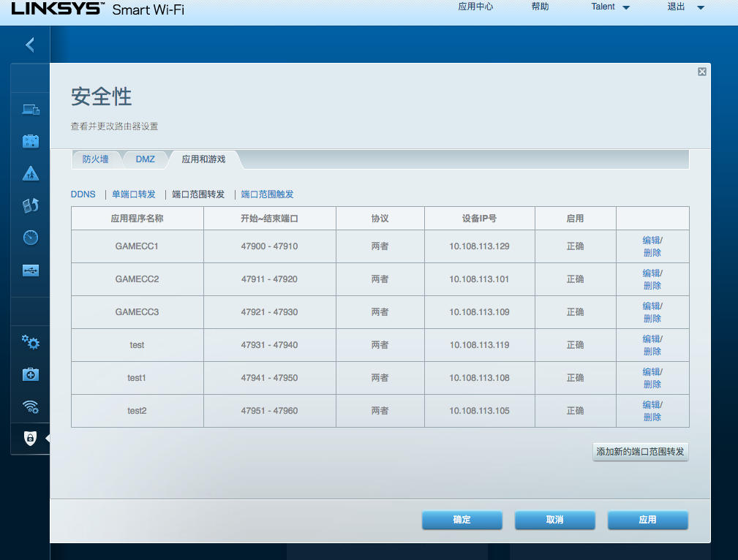Screen dimensions: 738x560
Task: Select the security shield icon in sidebar
Action: coord(30,438)
